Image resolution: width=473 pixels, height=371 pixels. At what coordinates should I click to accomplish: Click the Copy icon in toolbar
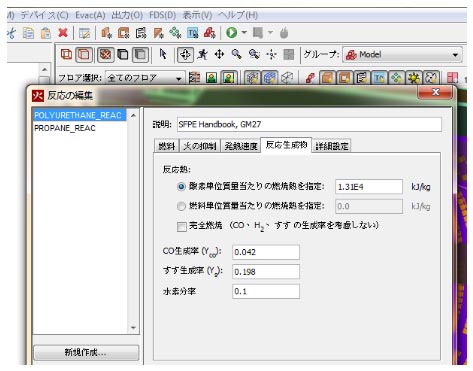click(x=28, y=33)
